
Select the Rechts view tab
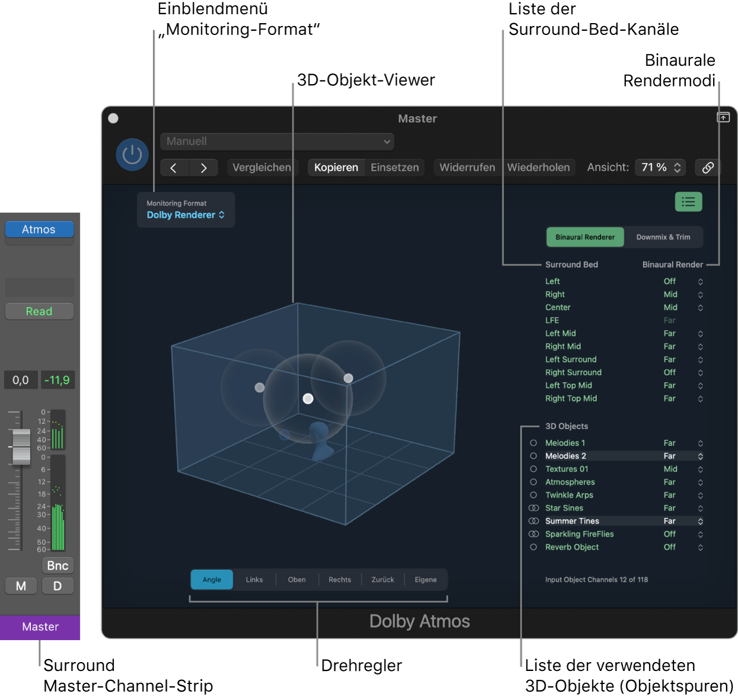pos(340,580)
